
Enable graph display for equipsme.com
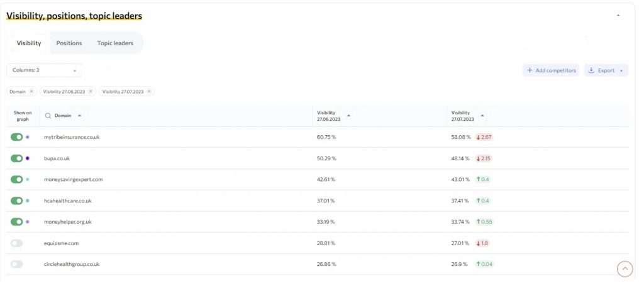point(17,243)
